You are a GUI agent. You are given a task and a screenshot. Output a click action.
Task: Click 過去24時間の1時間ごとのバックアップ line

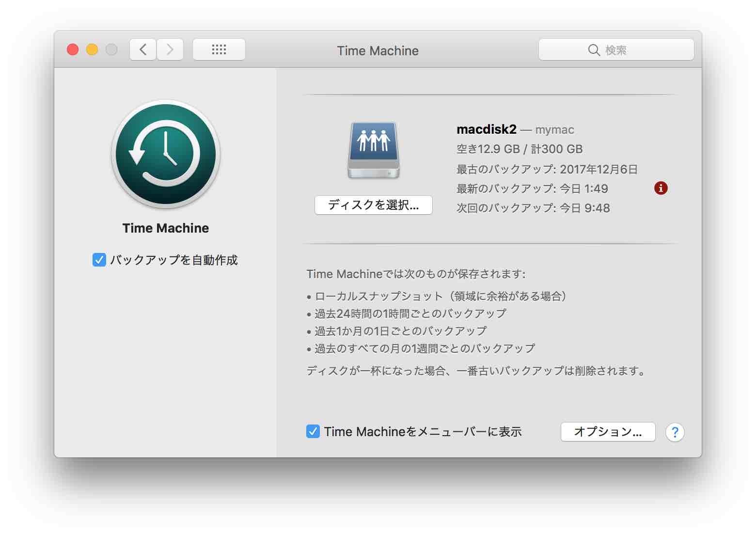[407, 314]
